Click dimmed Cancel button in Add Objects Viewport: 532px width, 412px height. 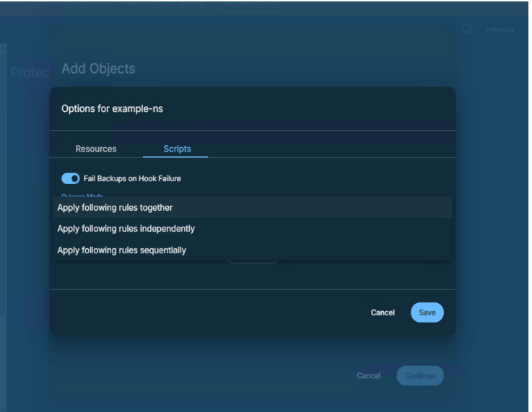(x=368, y=376)
